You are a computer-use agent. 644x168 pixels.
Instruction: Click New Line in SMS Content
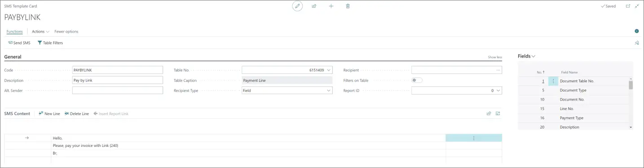point(49,114)
